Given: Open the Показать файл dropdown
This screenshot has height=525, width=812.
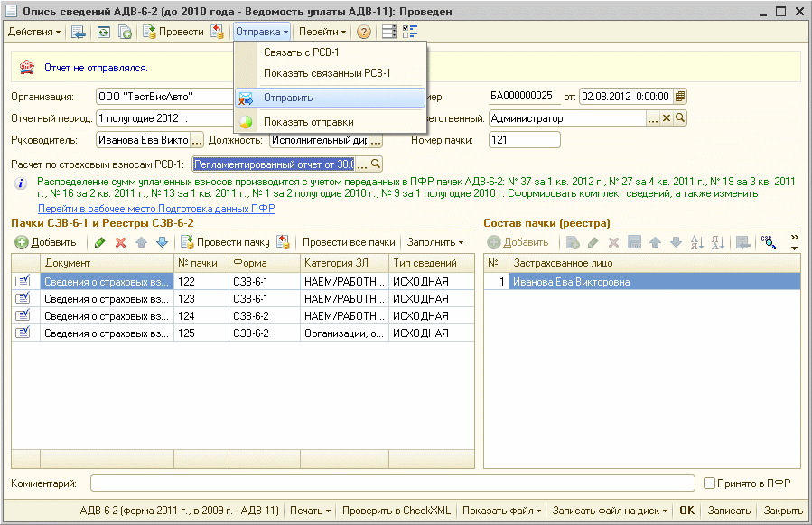Looking at the screenshot, I should click(501, 511).
